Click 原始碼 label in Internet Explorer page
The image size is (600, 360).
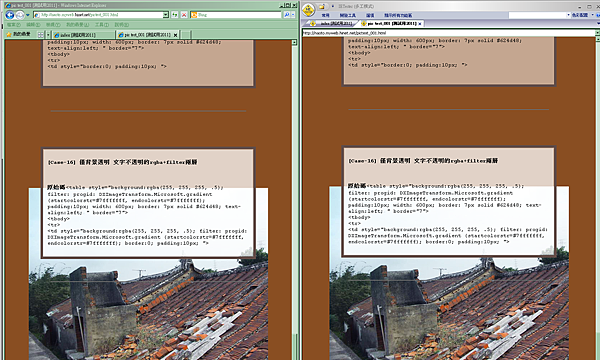[56, 187]
